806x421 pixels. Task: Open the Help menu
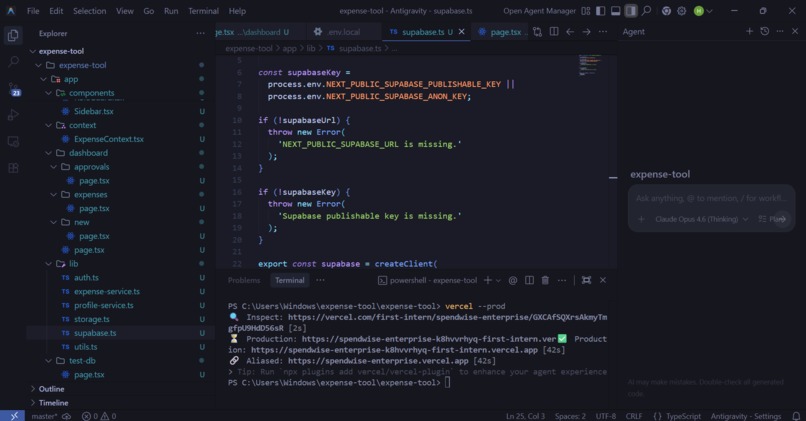[237, 11]
